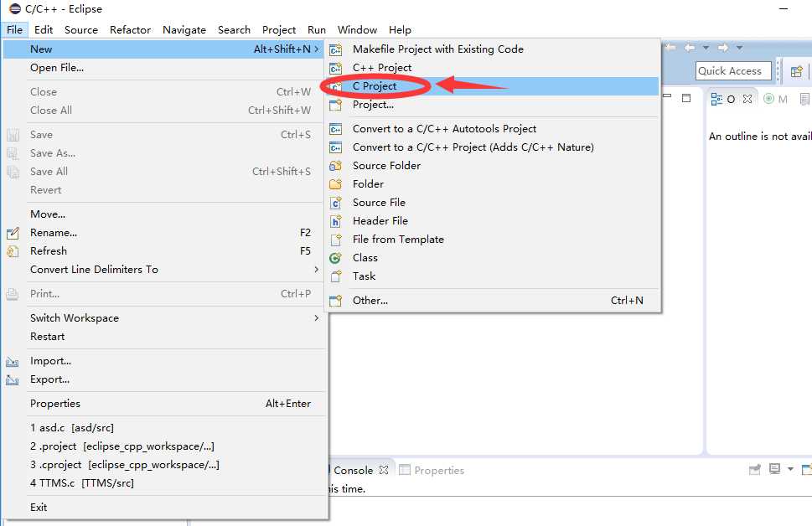The height and width of the screenshot is (526, 812).
Task: Open recent file 2 .project
Action: (x=166, y=446)
